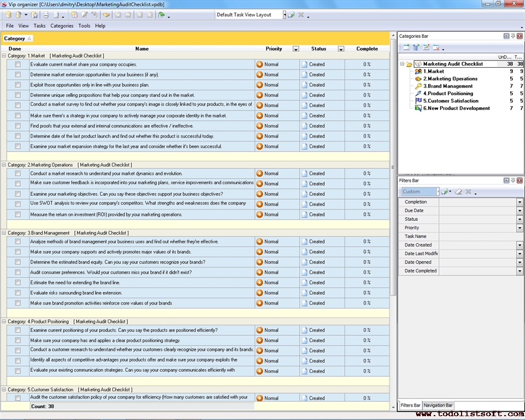Select '3.Brand Management' in the category tree

click(x=447, y=86)
